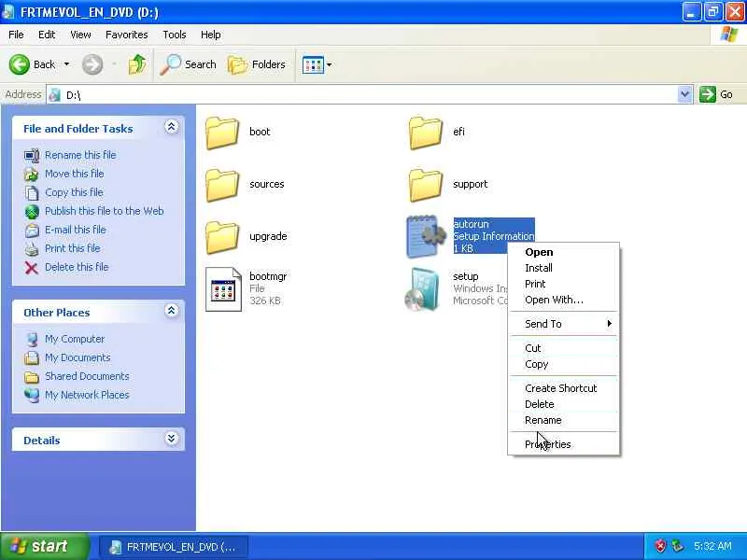Click the globe Publish icon
Viewport: 747px width, 560px height.
[32, 212]
